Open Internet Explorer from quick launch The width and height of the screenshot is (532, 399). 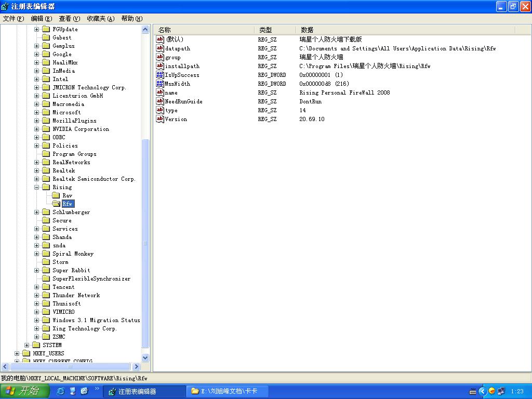tap(61, 391)
